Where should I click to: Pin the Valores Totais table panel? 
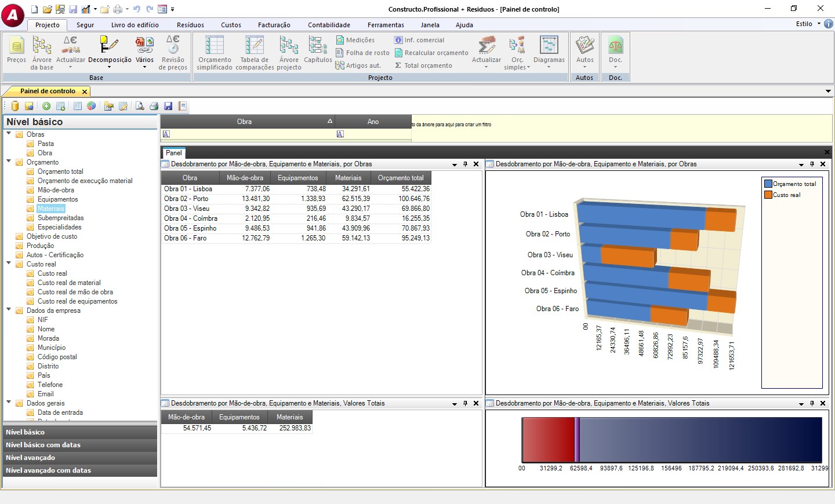[x=465, y=404]
